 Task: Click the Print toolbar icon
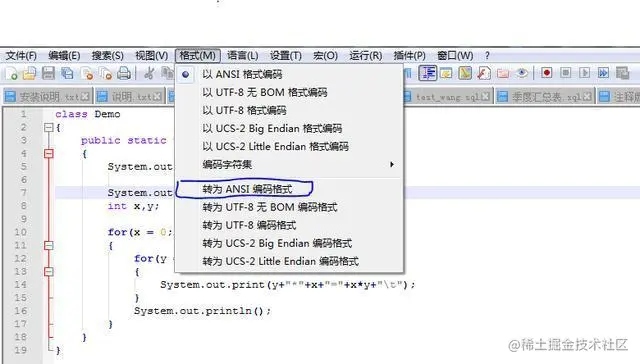tap(124, 73)
